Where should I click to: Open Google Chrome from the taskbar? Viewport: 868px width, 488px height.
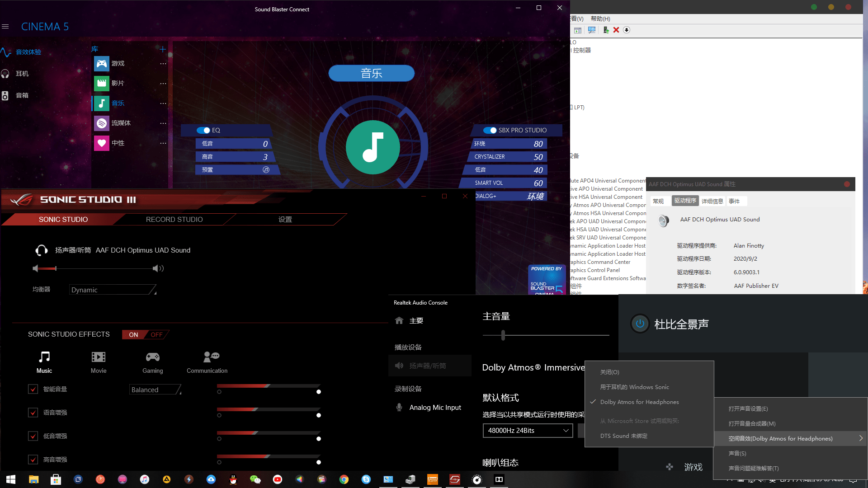(x=344, y=479)
